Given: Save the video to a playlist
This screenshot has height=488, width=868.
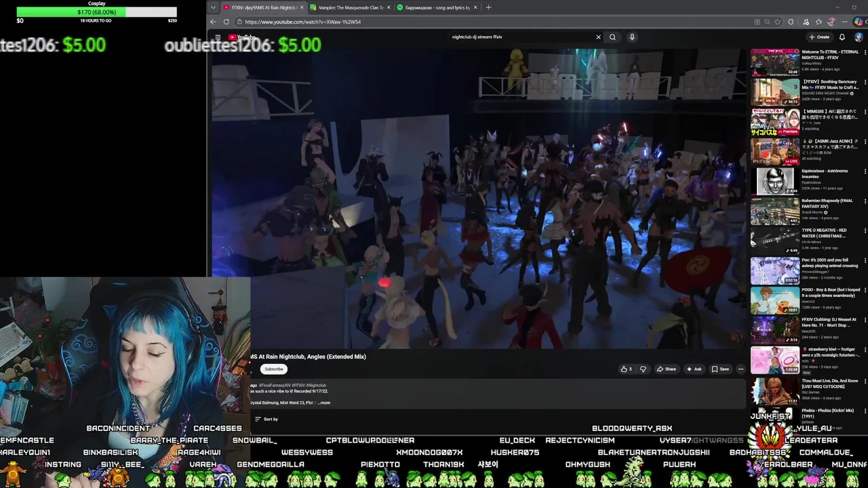Looking at the screenshot, I should pos(720,369).
